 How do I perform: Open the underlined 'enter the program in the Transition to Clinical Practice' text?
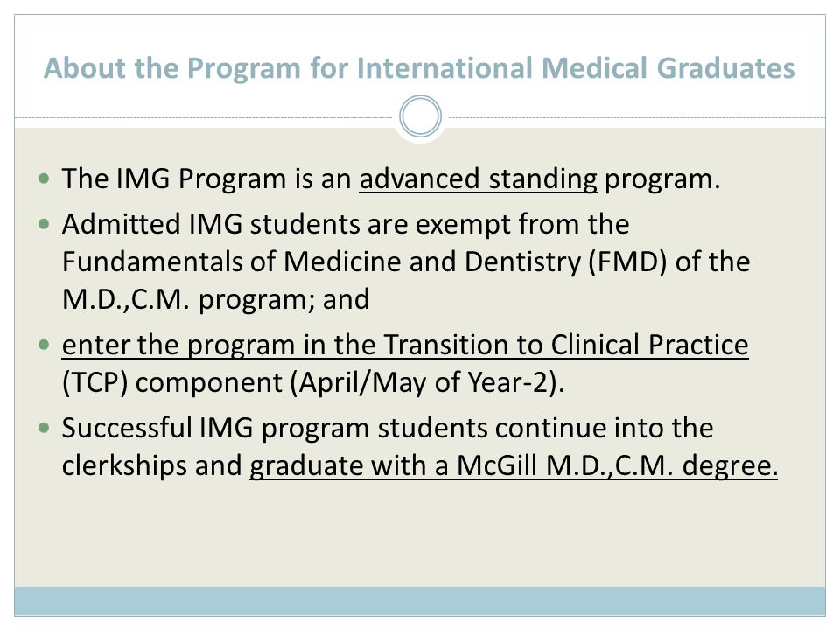coord(405,345)
